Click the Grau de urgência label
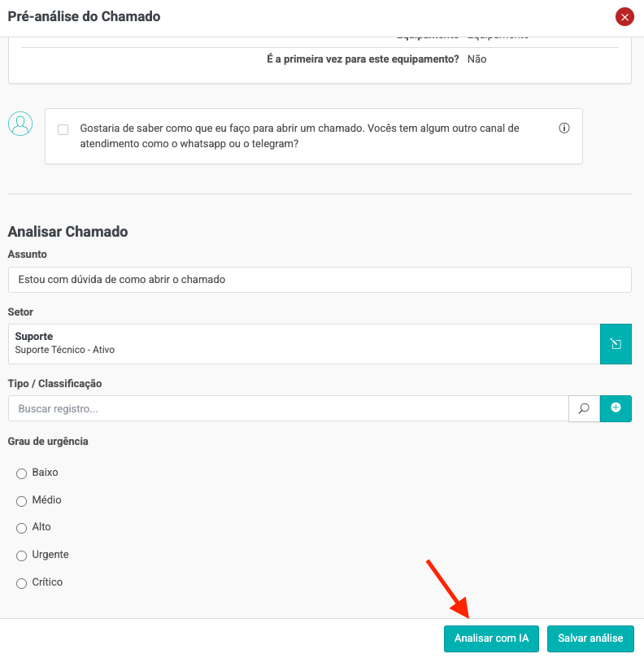The image size is (644, 658). point(48,442)
